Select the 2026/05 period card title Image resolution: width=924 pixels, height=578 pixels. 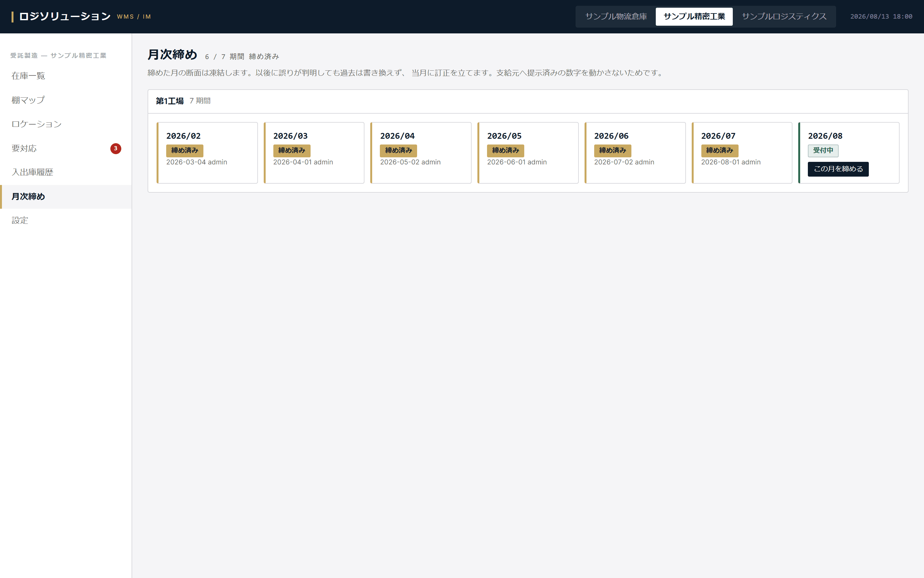(504, 136)
